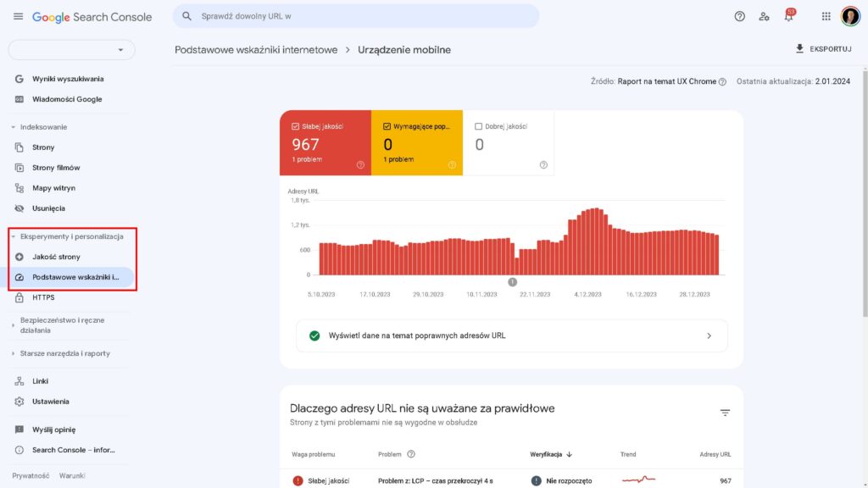
Task: Open the property selector dropdown
Action: (71, 50)
